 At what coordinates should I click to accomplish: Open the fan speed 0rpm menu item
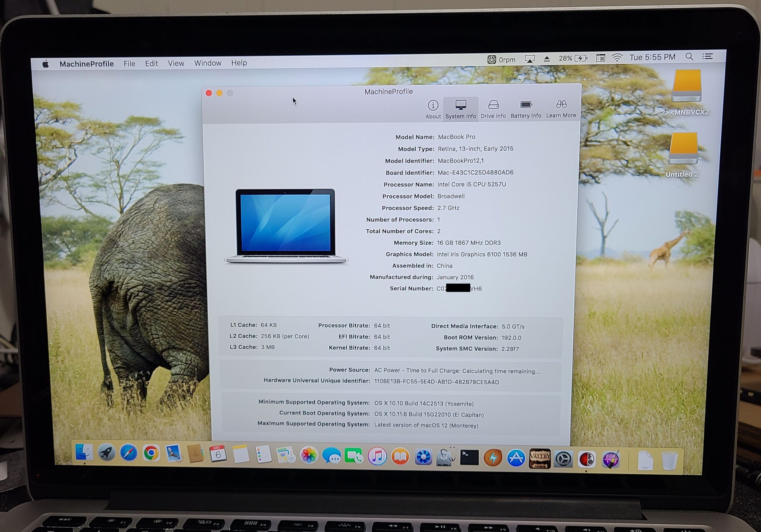click(501, 59)
